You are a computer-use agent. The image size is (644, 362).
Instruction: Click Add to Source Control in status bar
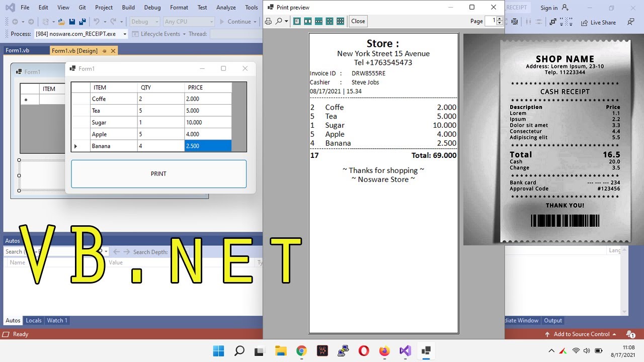(x=580, y=334)
